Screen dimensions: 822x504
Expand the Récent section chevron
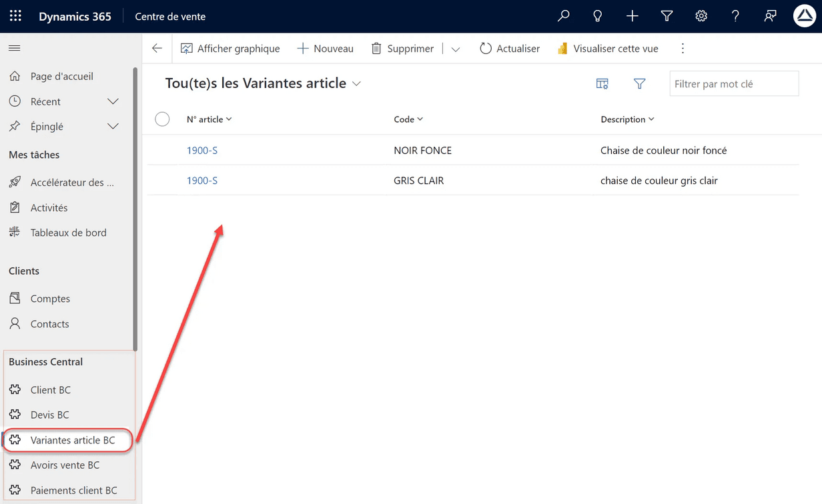click(x=113, y=101)
